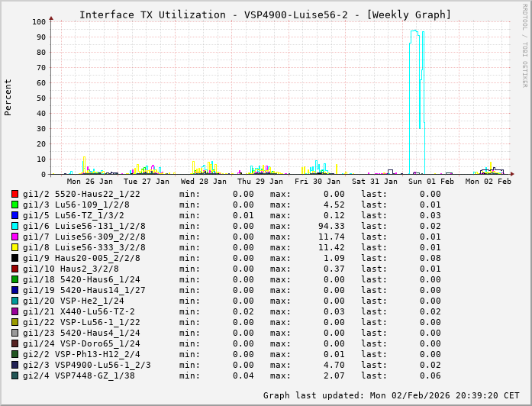This screenshot has height=406, width=532.
Task: Click the cyan gi1/6 Luise56-131 legend swatch
Action: tap(15, 226)
